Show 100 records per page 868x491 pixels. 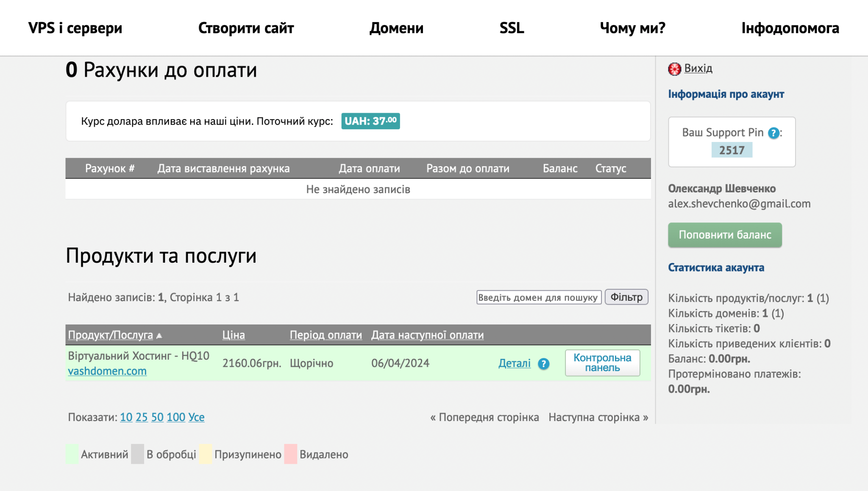pos(175,417)
